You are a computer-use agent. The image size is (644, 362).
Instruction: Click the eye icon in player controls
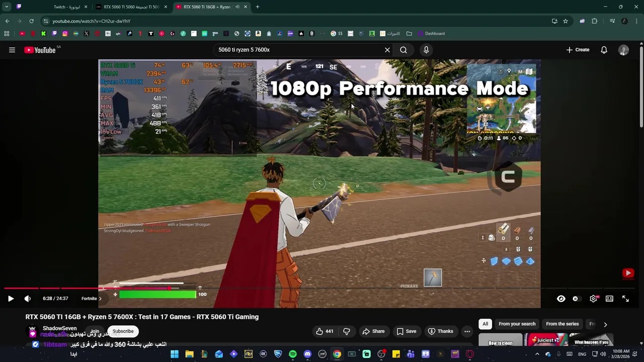(561, 299)
